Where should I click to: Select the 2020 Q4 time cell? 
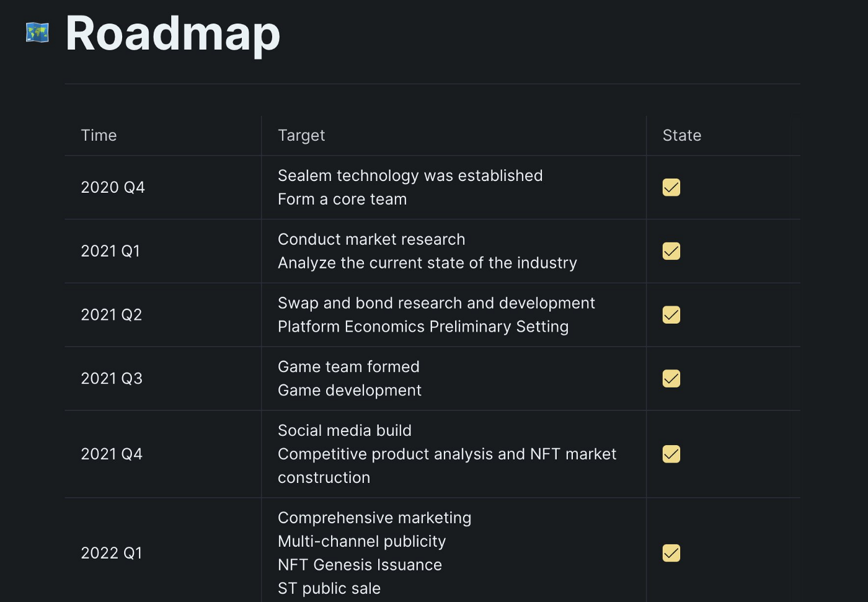point(113,187)
